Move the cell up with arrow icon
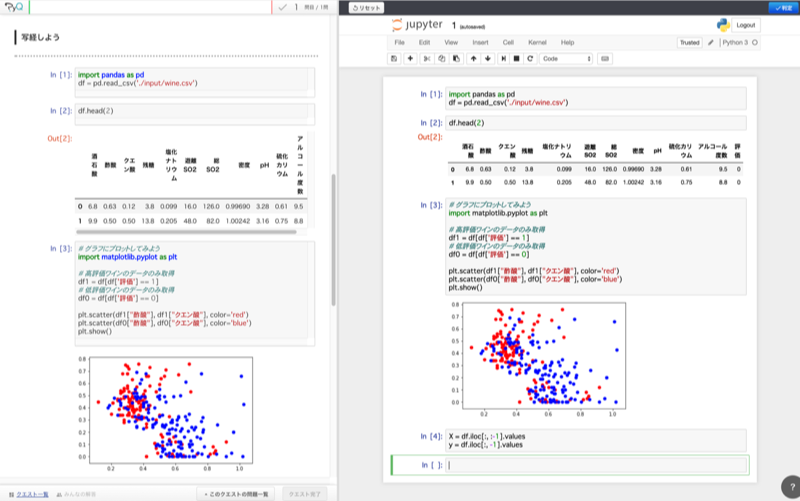This screenshot has width=800, height=501. point(474,59)
